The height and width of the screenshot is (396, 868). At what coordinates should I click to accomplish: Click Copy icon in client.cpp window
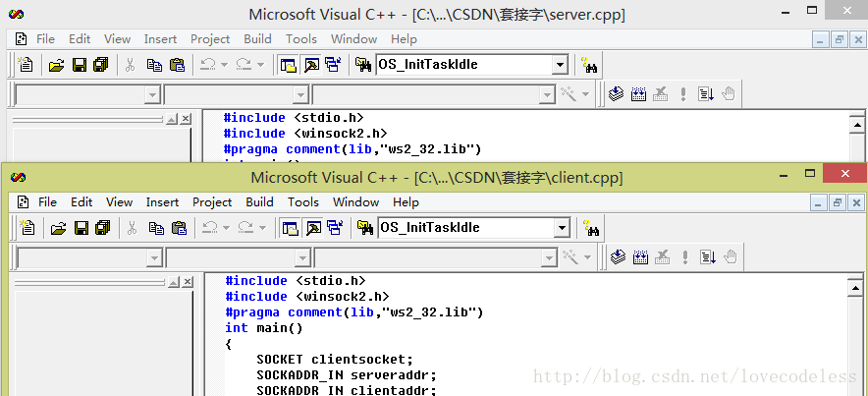pos(156,228)
